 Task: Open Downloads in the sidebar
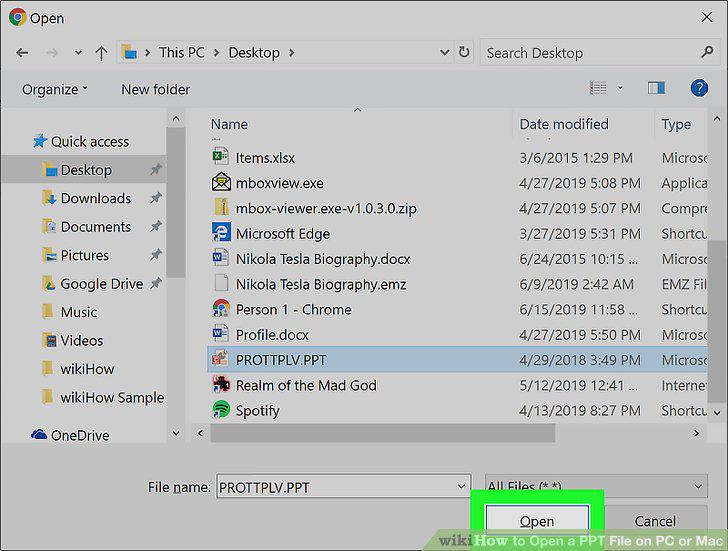pyautogui.click(x=86, y=198)
